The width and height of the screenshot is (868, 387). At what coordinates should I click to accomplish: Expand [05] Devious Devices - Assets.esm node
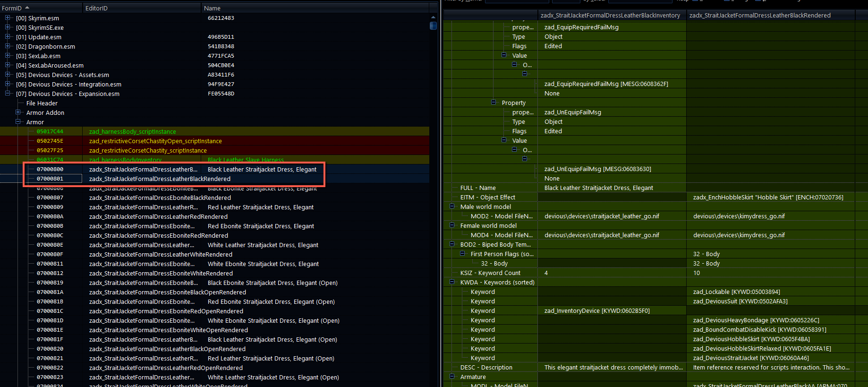8,75
